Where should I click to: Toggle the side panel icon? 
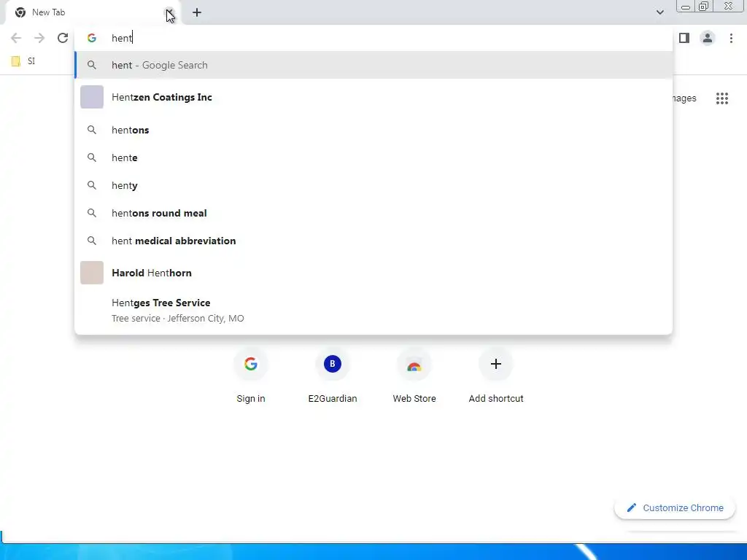pos(684,38)
